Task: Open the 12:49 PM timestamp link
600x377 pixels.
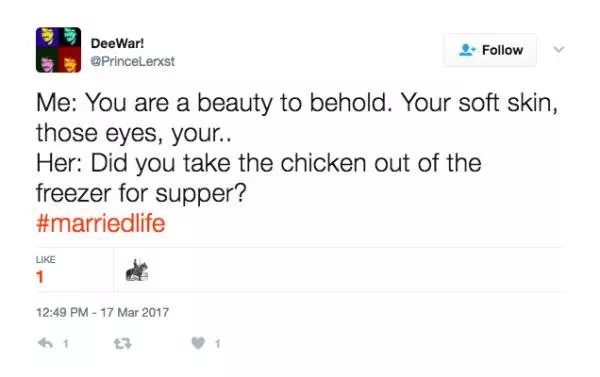Action: click(62, 312)
